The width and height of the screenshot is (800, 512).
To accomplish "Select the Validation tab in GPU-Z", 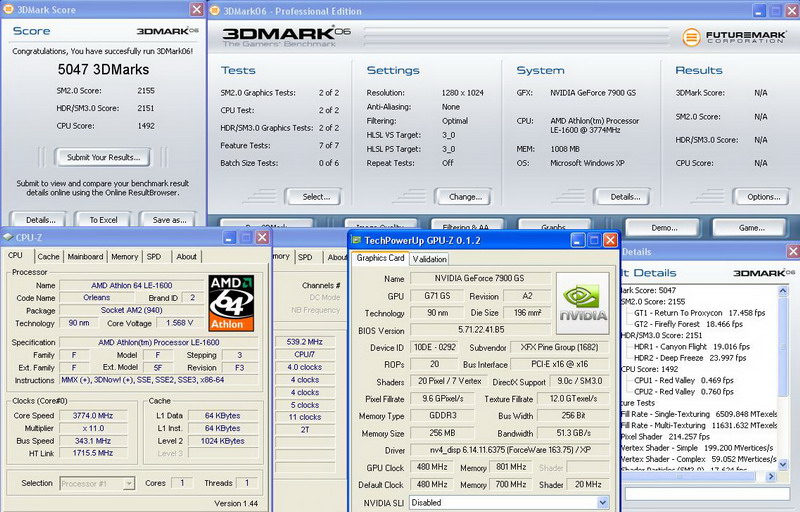I will [430, 259].
